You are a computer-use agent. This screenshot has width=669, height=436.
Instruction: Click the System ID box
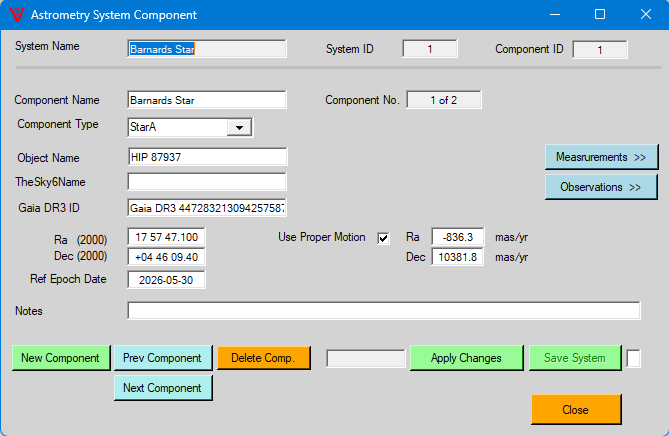430,49
